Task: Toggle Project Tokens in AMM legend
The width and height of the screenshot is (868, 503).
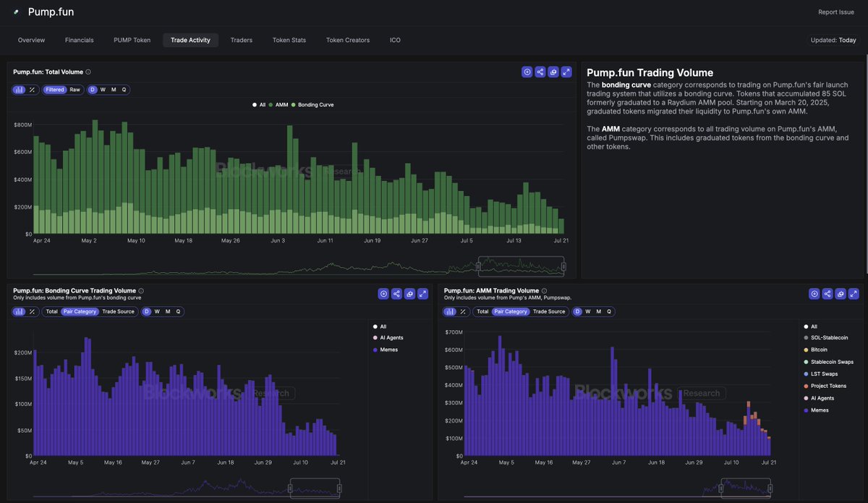Action: point(825,386)
